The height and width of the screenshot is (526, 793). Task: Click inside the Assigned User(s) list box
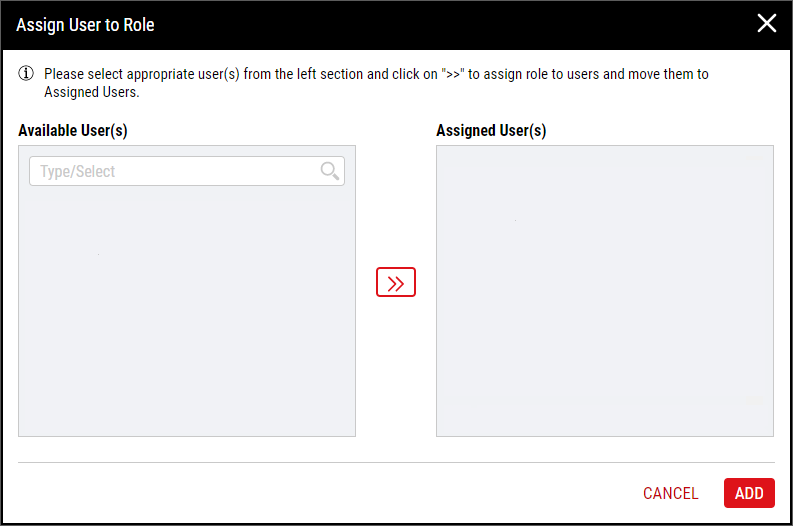point(605,291)
